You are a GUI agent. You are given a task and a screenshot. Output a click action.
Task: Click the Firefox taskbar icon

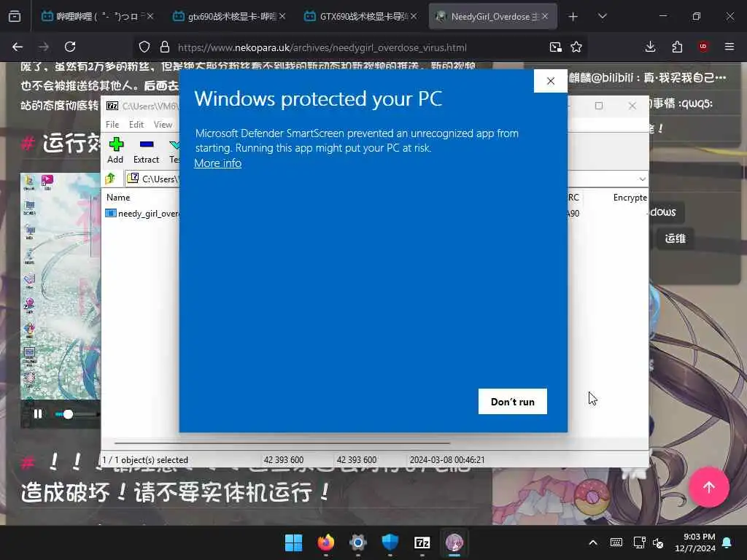tap(326, 542)
